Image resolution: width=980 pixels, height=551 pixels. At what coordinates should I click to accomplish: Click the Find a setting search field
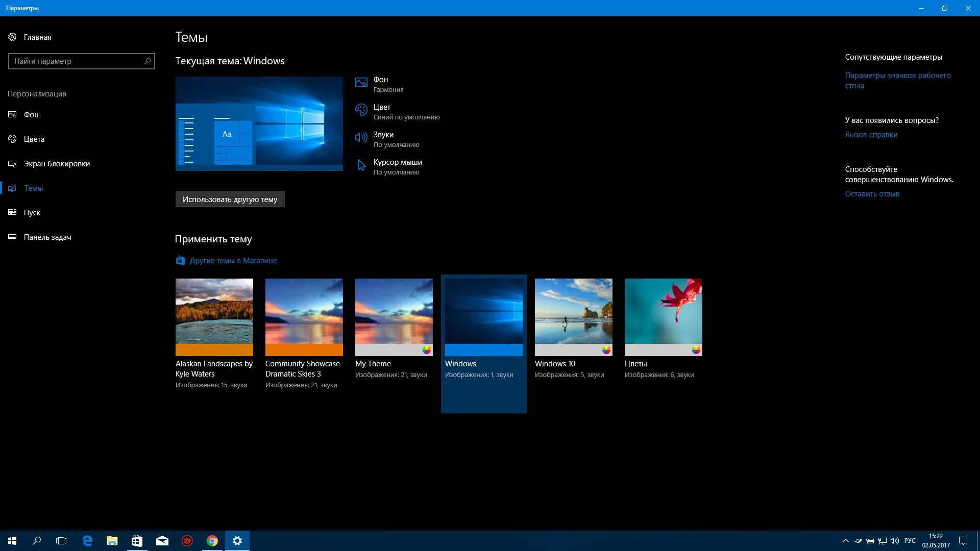(x=77, y=61)
